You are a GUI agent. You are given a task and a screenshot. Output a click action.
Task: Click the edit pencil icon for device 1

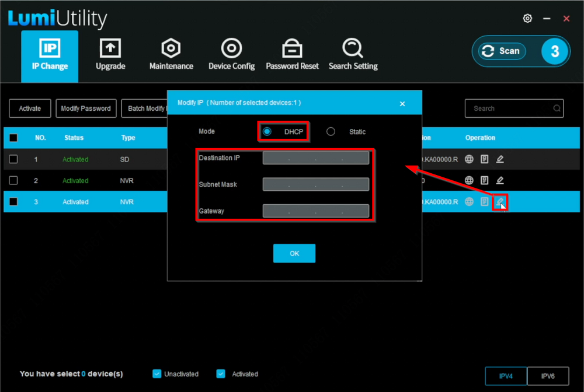tap(500, 159)
